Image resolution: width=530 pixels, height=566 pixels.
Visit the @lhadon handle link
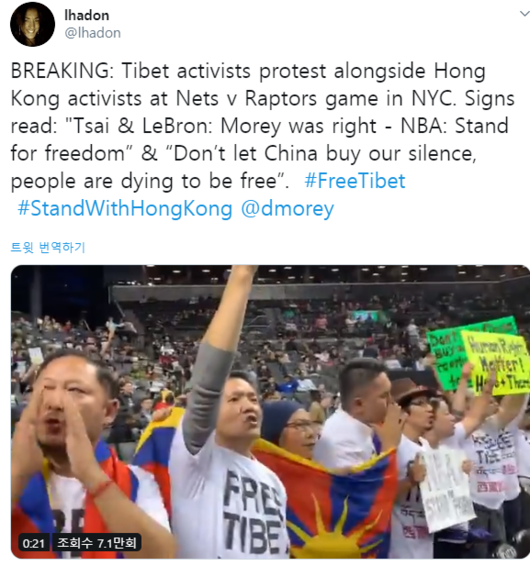(x=92, y=33)
